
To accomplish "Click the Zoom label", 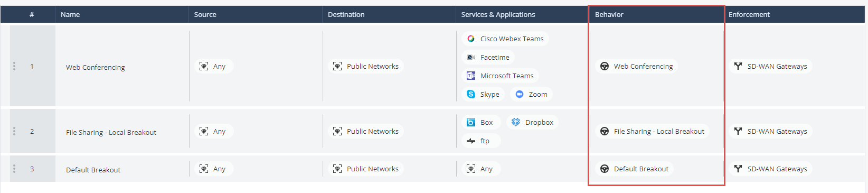I will [538, 94].
